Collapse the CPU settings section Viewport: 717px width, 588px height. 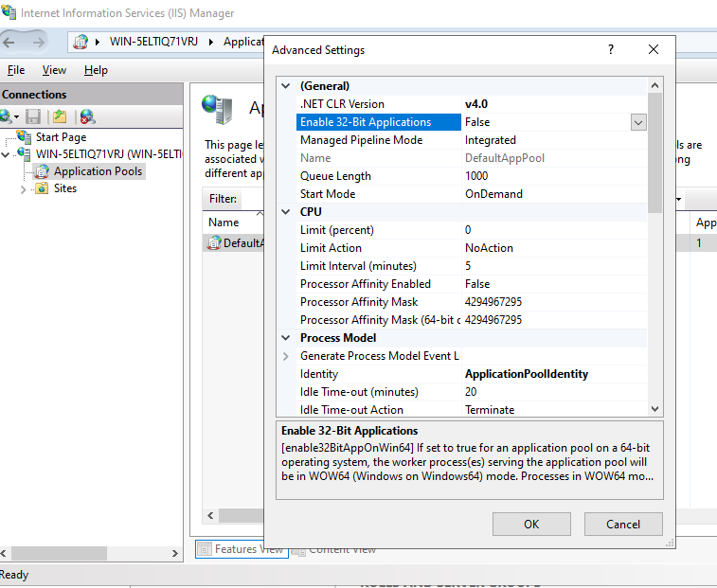point(286,212)
